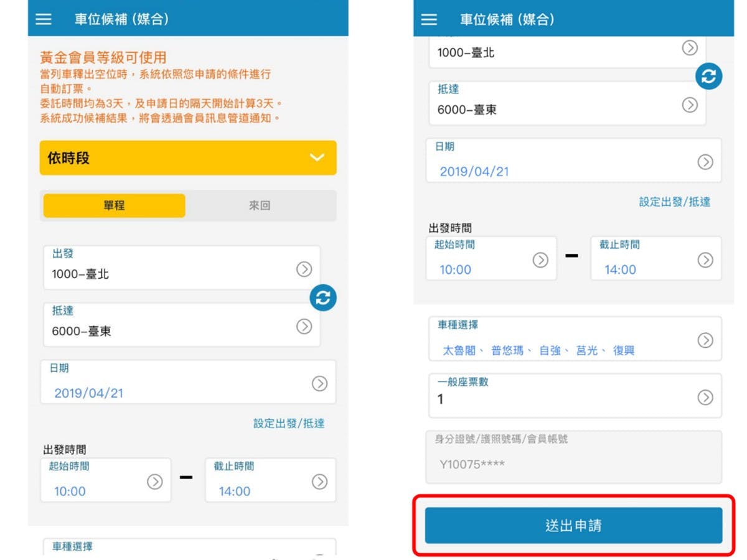Viewport: 747px width, 560px height.
Task: Select the 單程 one-way option
Action: coord(114,205)
